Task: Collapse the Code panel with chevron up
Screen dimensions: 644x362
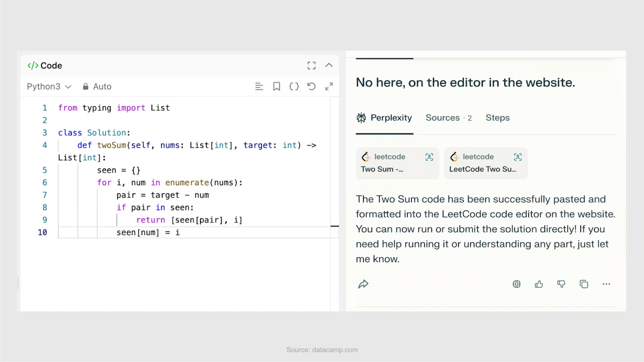Action: click(329, 65)
